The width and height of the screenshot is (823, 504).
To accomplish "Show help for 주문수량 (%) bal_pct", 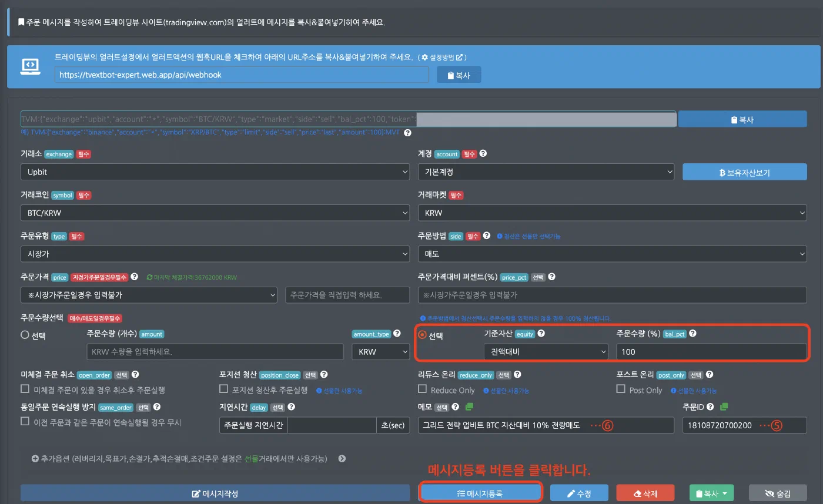I will tap(692, 334).
